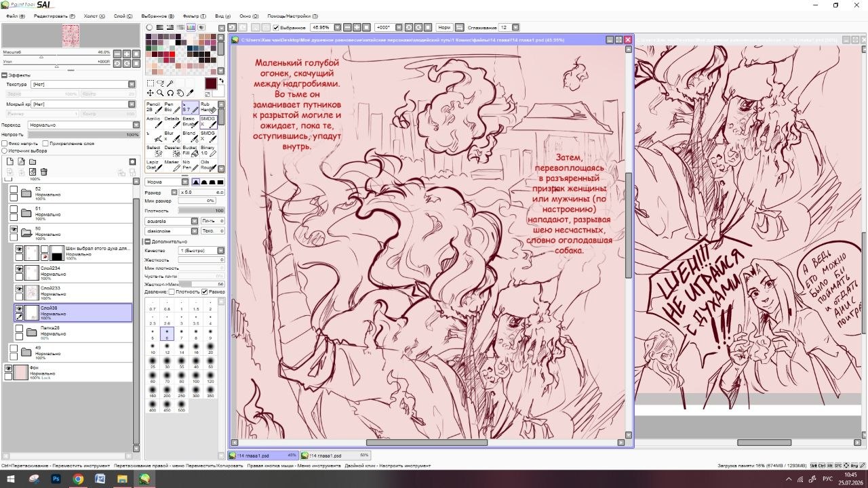868x488 pixels.
Task: Create a new layer
Action: tap(10, 162)
